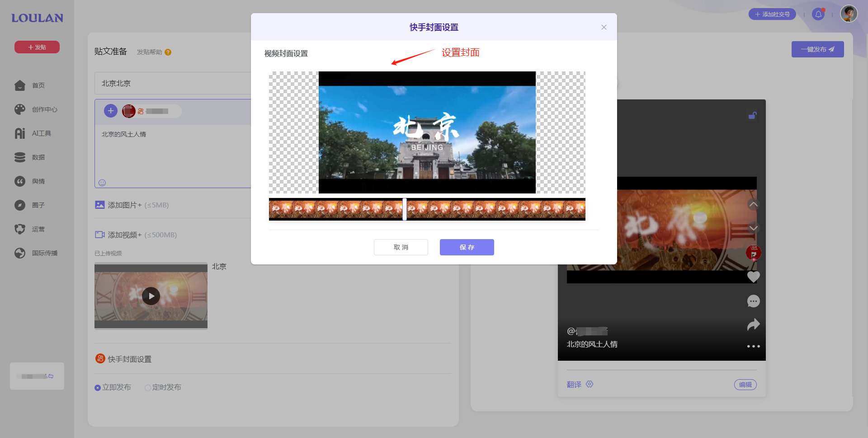
Task: Select 定时发布 radio button
Action: (x=147, y=388)
